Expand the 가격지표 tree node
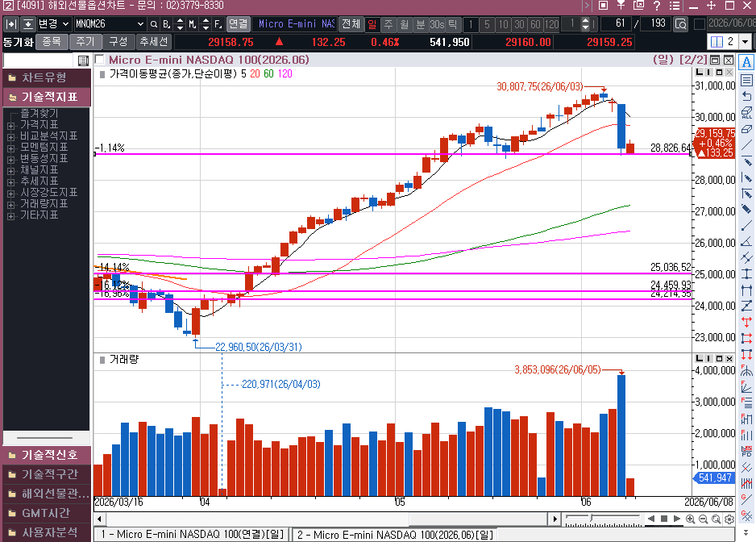Image resolution: width=756 pixels, height=542 pixels. pos(11,126)
